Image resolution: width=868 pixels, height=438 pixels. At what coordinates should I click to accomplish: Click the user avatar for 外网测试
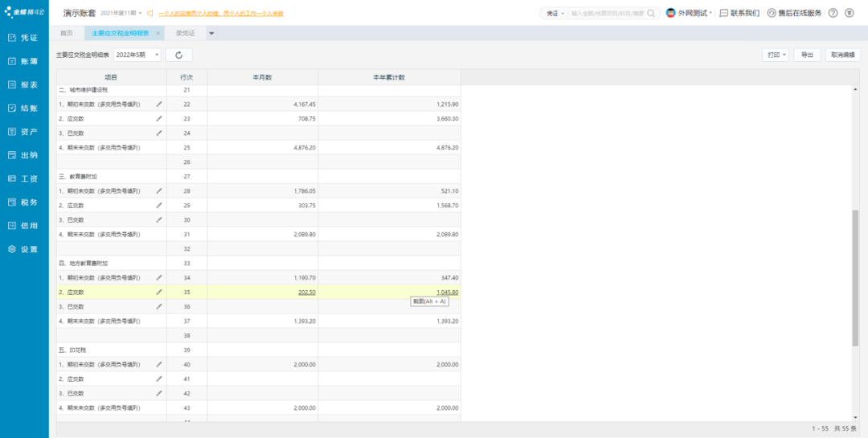coord(670,13)
